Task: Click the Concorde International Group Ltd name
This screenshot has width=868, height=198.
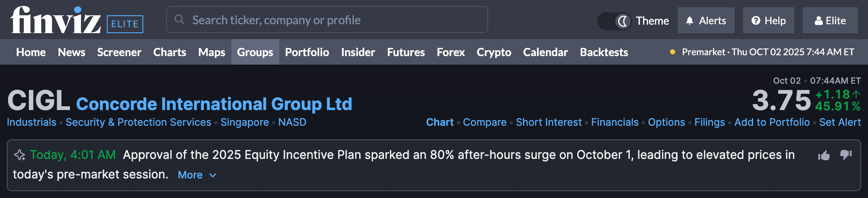Action: 214,104
